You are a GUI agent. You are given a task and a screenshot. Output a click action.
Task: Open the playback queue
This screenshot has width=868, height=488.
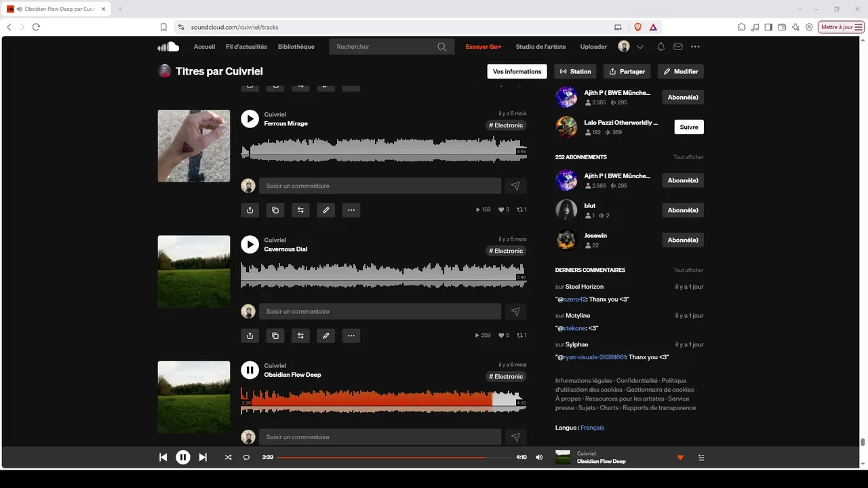(x=701, y=457)
